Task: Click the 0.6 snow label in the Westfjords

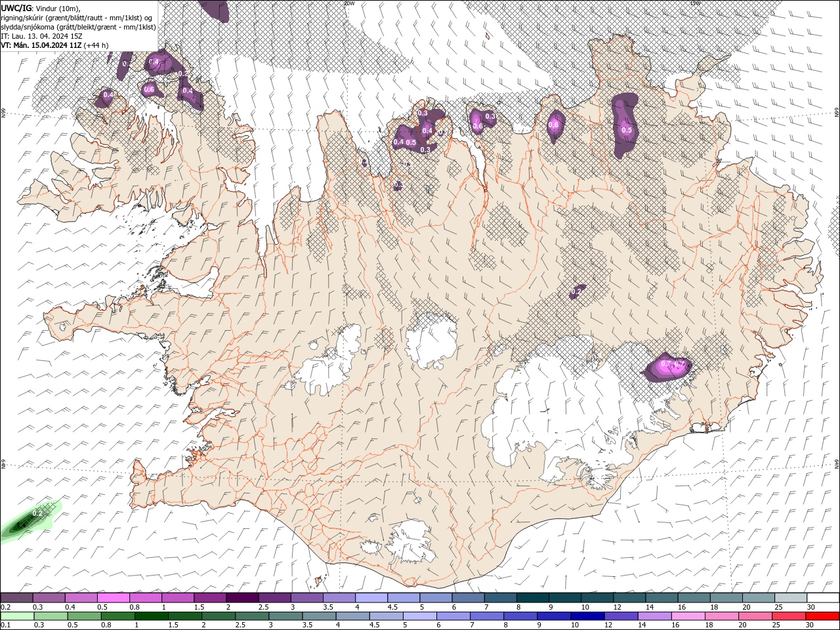Action: 149,89
